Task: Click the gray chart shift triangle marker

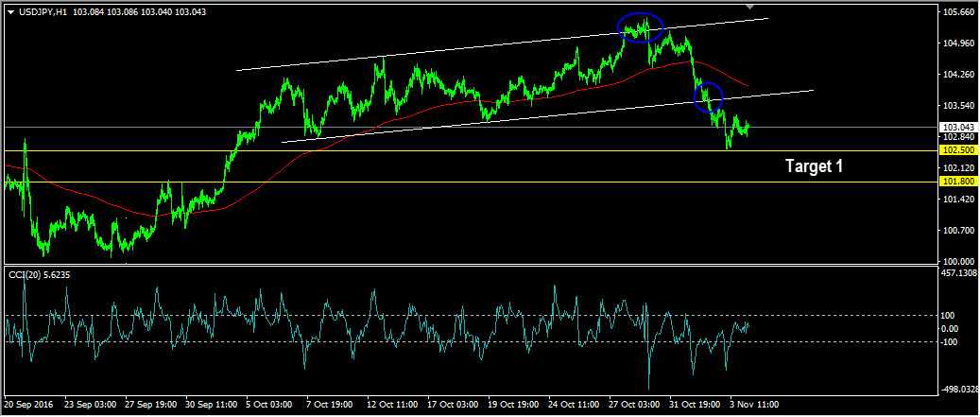Action: click(x=750, y=7)
